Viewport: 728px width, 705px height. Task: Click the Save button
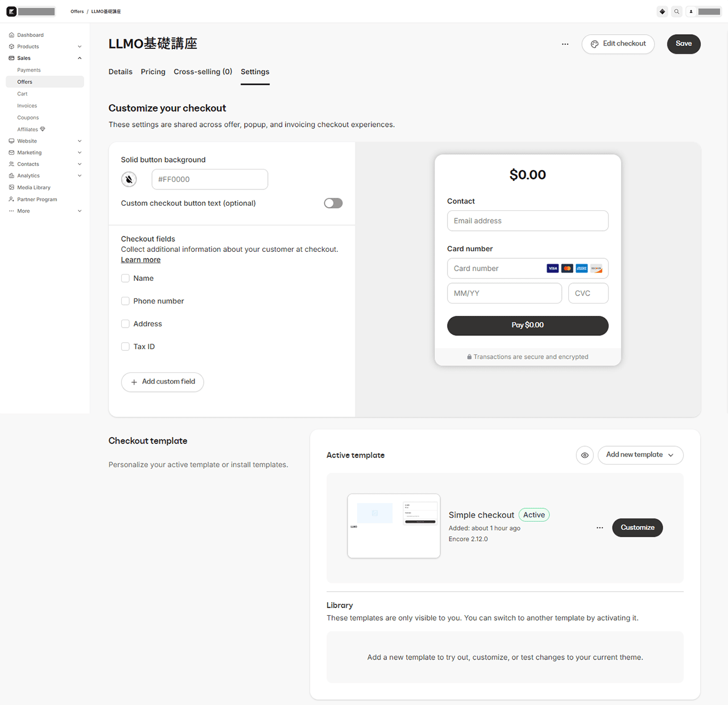point(683,44)
